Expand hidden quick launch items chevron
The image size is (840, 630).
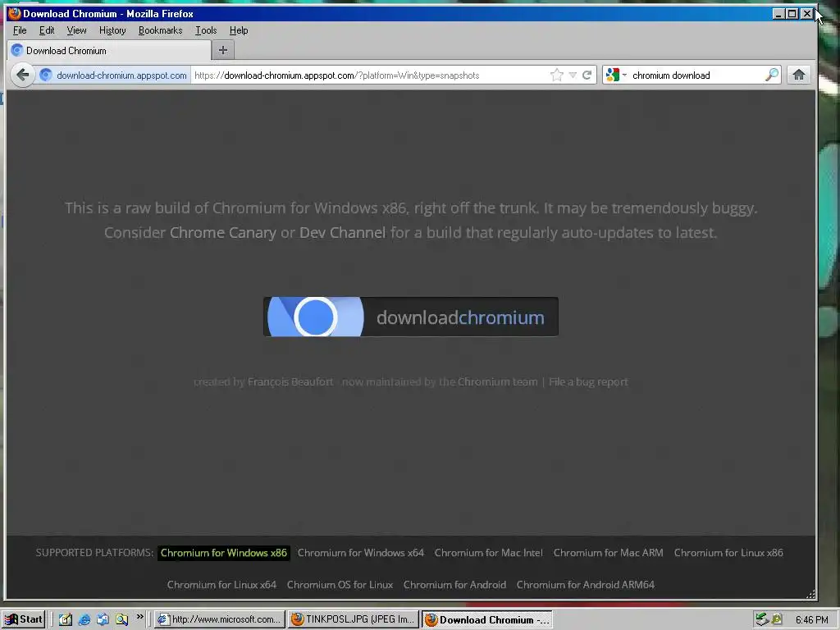pyautogui.click(x=139, y=617)
